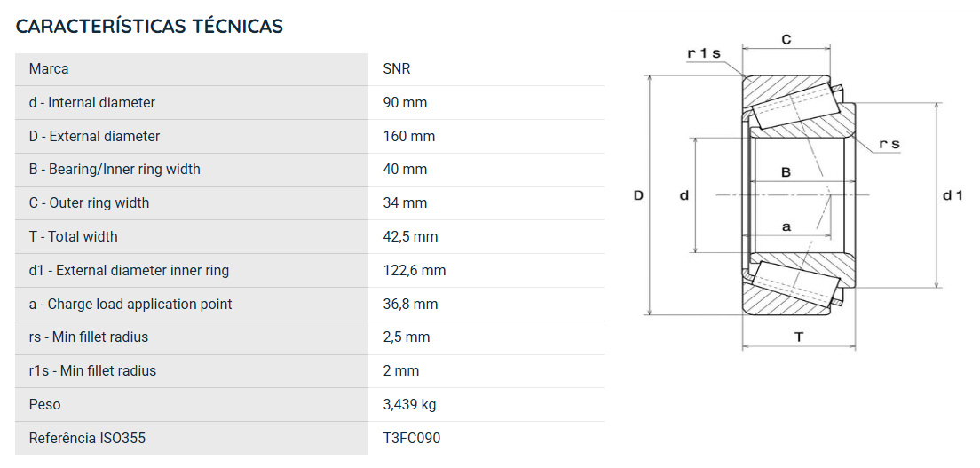This screenshot has height=468, width=980.
Task: Select the 90 mm internal diameter value
Action: pos(405,103)
